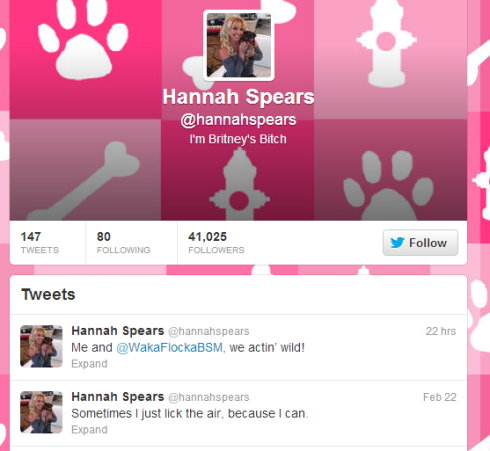Open the Feb 22 timestamp link

click(x=440, y=397)
